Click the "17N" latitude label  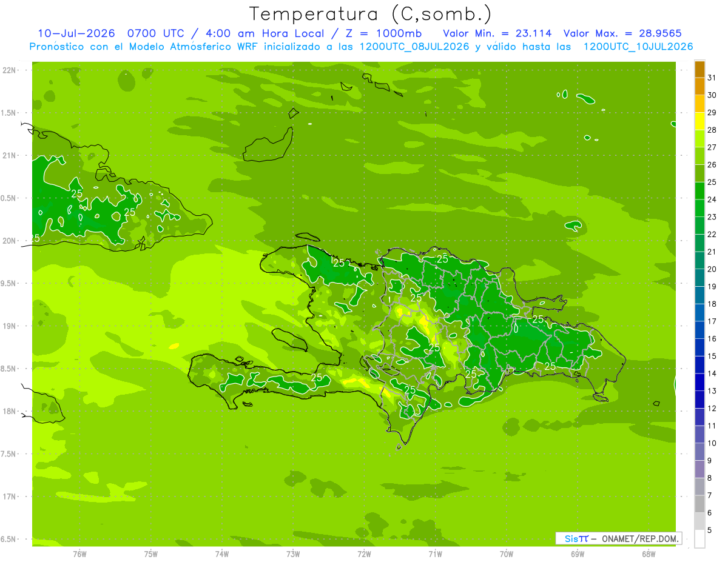pos(10,497)
